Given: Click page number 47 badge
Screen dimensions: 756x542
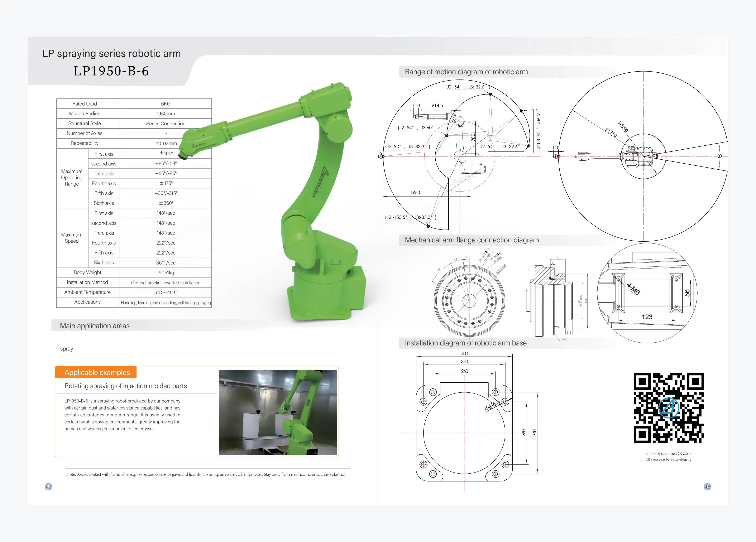Looking at the screenshot, I should pos(48,487).
